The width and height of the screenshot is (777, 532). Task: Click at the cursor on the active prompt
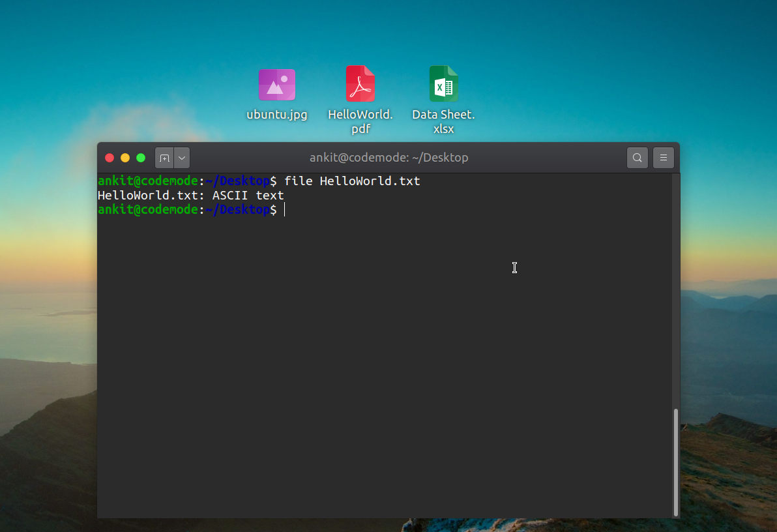click(285, 210)
